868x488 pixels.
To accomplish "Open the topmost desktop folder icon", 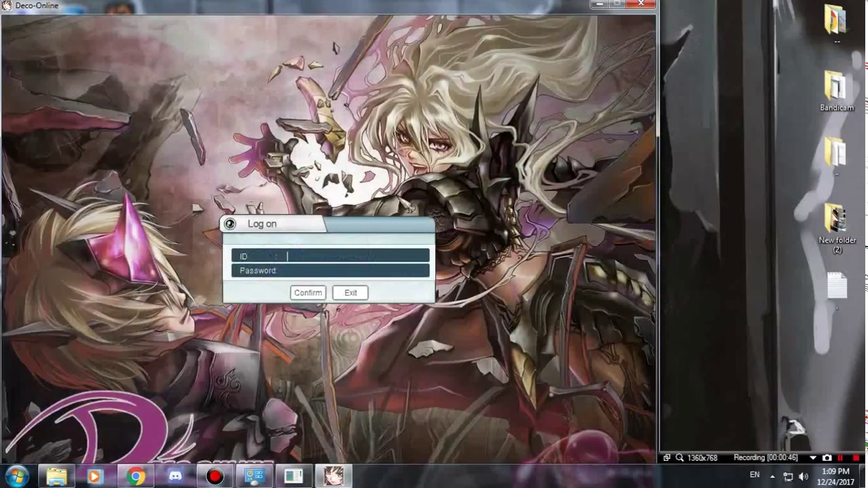I will tap(836, 24).
